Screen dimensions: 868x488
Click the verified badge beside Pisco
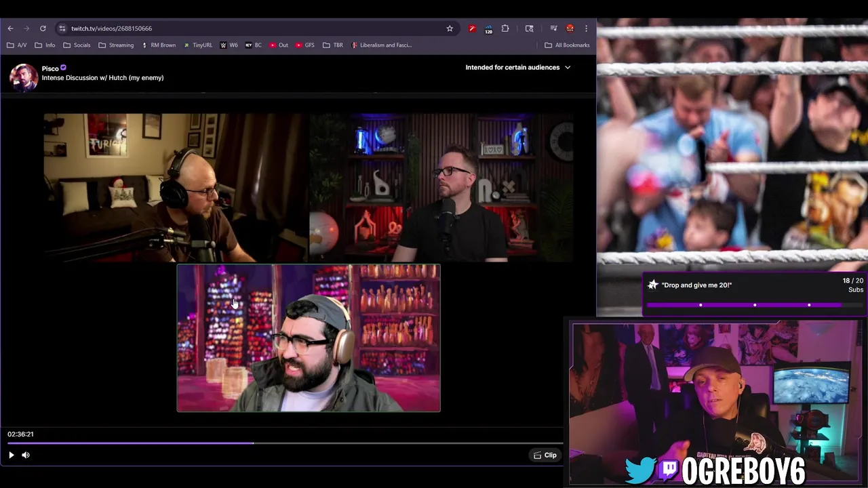click(64, 68)
